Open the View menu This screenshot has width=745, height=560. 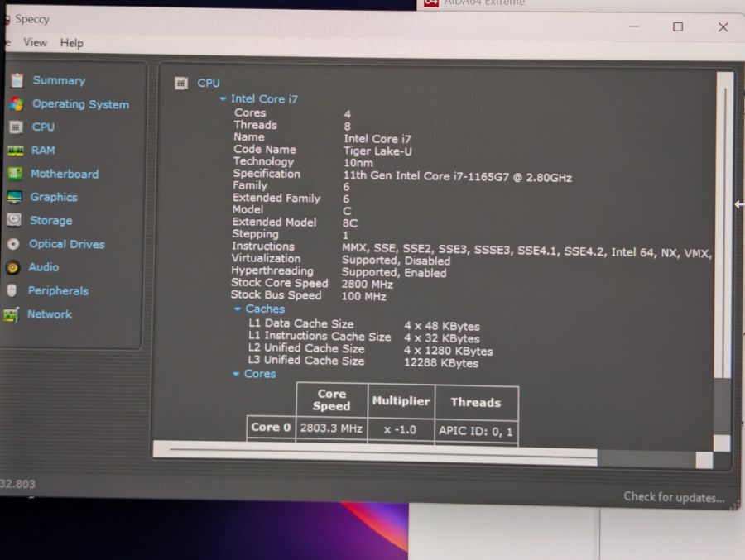35,42
